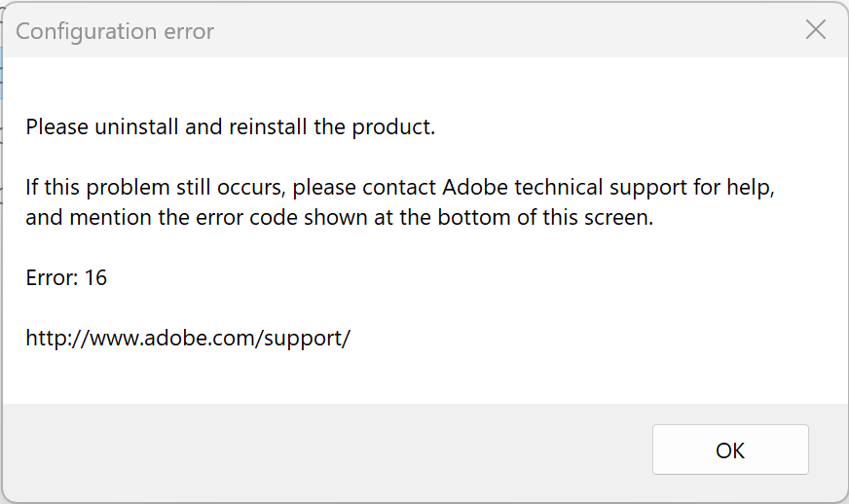Click the empty title bar area left of X
849x504 pixels.
[x=506, y=31]
